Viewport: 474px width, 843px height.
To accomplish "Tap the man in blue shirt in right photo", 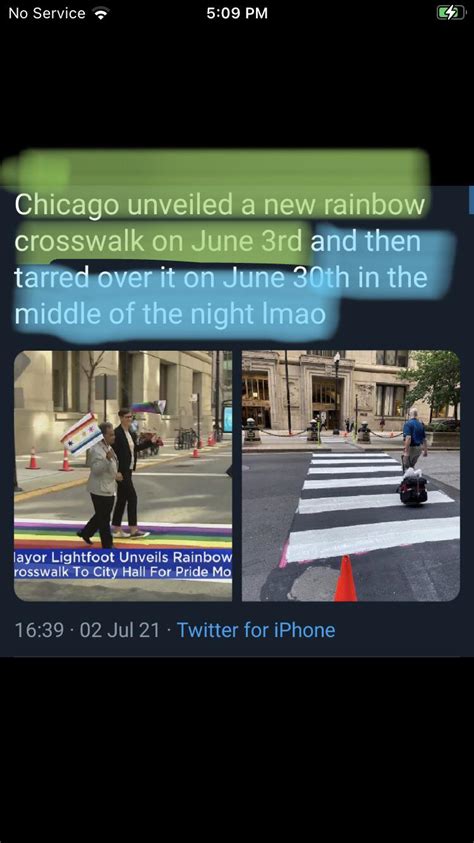I will tap(415, 438).
